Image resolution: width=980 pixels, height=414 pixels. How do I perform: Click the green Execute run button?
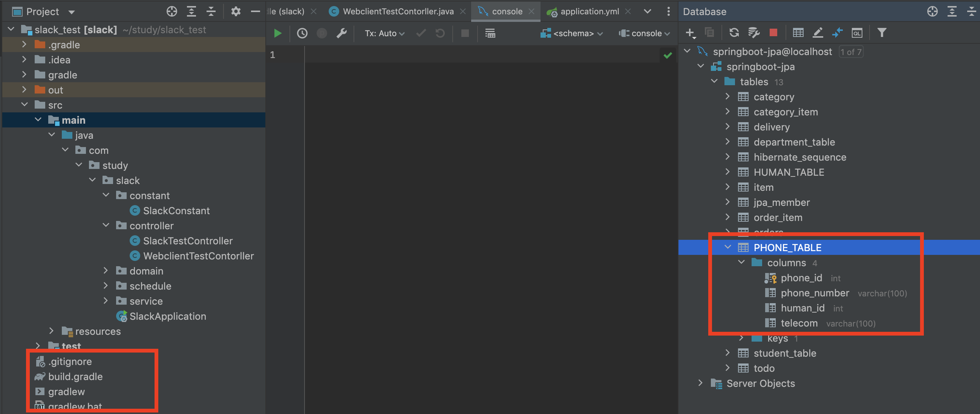[x=277, y=34]
